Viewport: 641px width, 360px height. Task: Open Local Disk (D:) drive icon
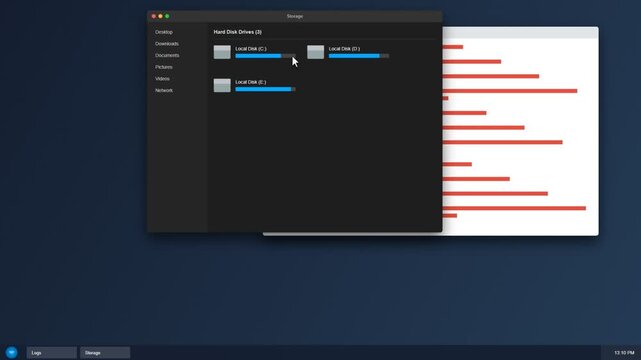coord(316,52)
